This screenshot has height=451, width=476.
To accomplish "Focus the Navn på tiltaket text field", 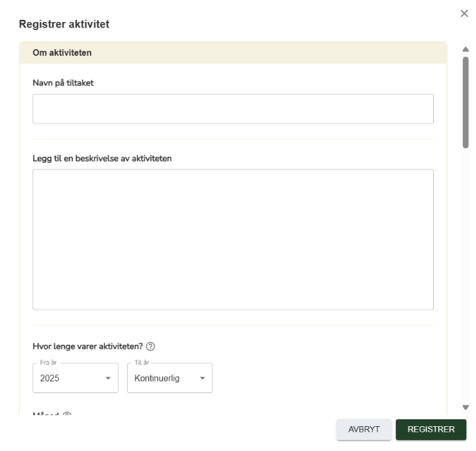I will (x=232, y=109).
